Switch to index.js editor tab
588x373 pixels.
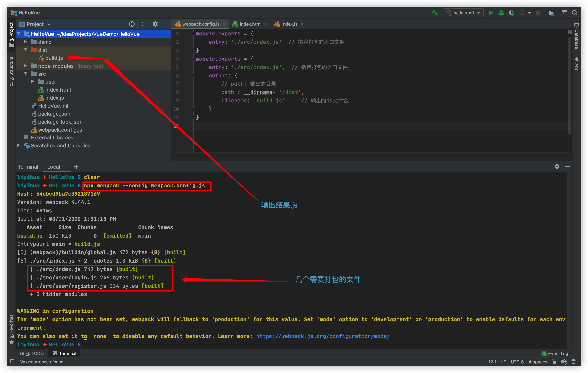point(289,24)
